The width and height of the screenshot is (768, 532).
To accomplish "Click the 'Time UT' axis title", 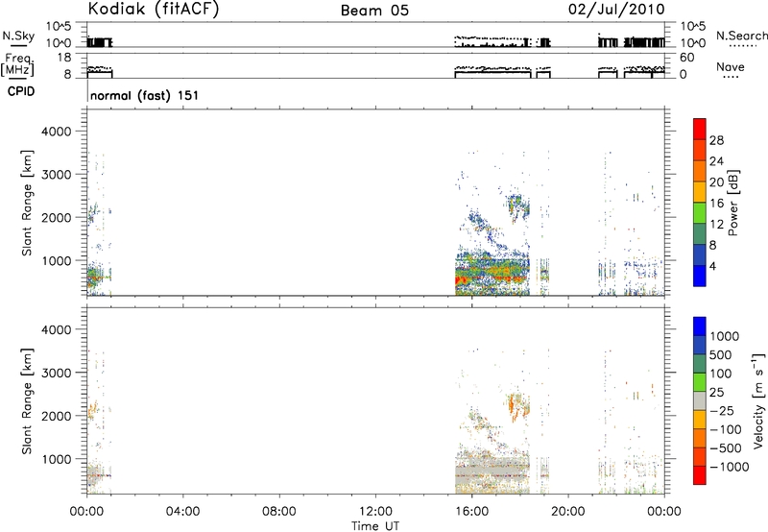I will (375, 526).
